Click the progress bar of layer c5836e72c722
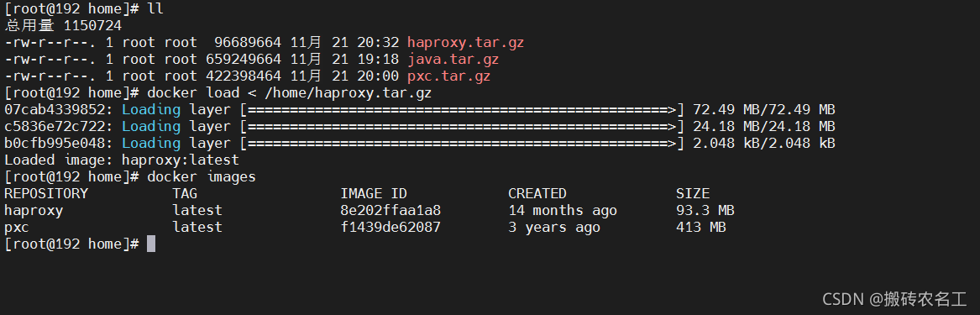This screenshot has height=315, width=980. [x=462, y=127]
